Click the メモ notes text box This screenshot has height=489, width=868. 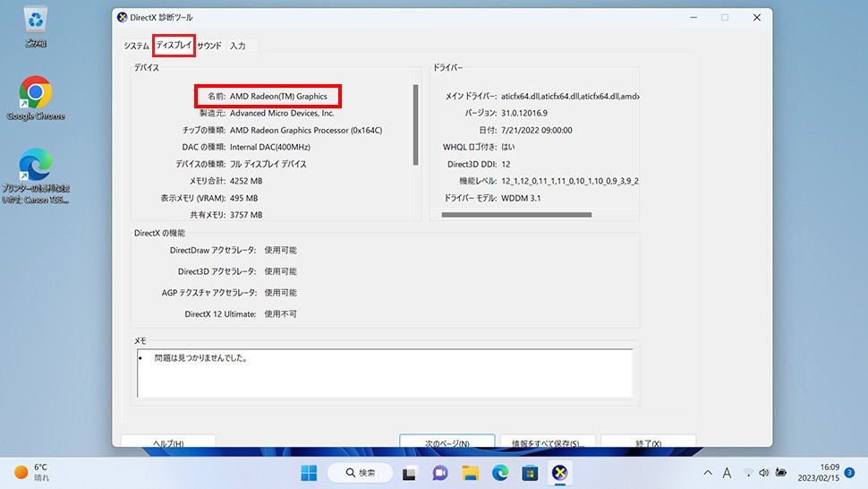pos(385,373)
